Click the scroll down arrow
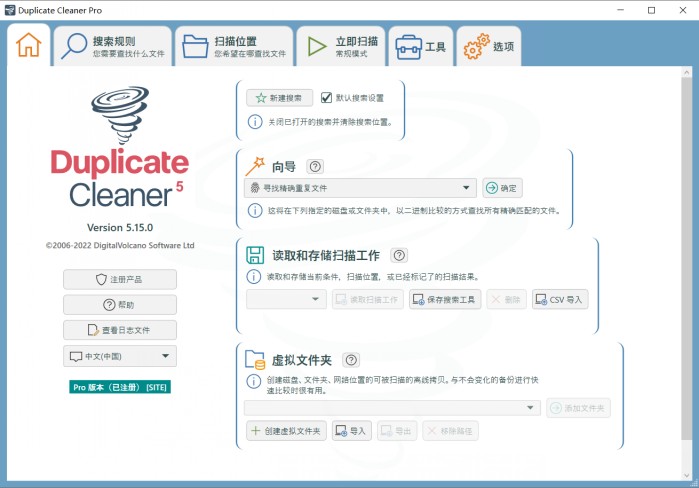 pyautogui.click(x=687, y=475)
